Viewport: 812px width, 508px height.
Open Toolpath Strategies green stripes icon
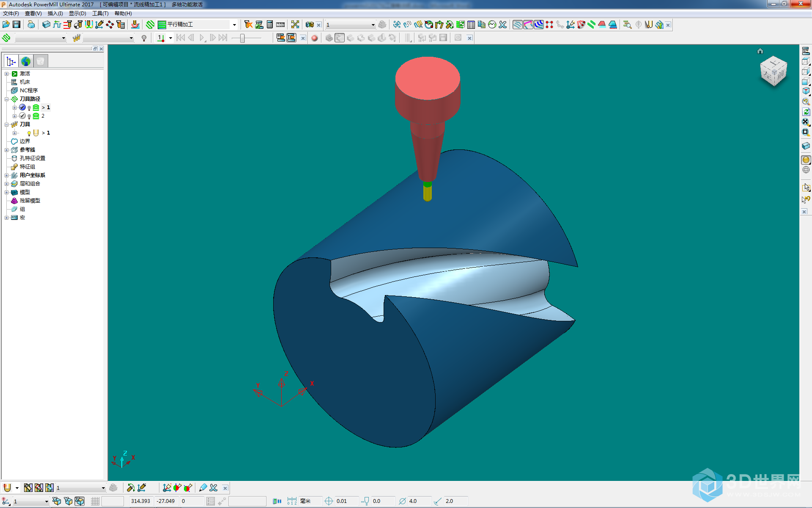[x=151, y=25]
